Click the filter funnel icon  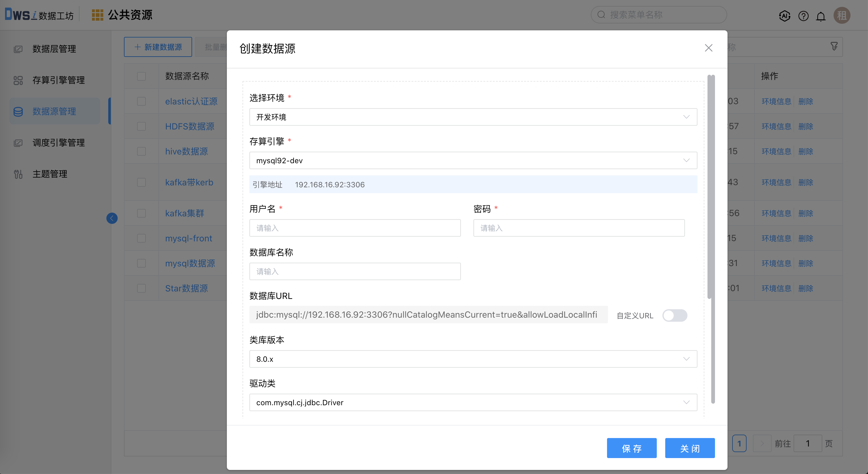[x=834, y=47]
